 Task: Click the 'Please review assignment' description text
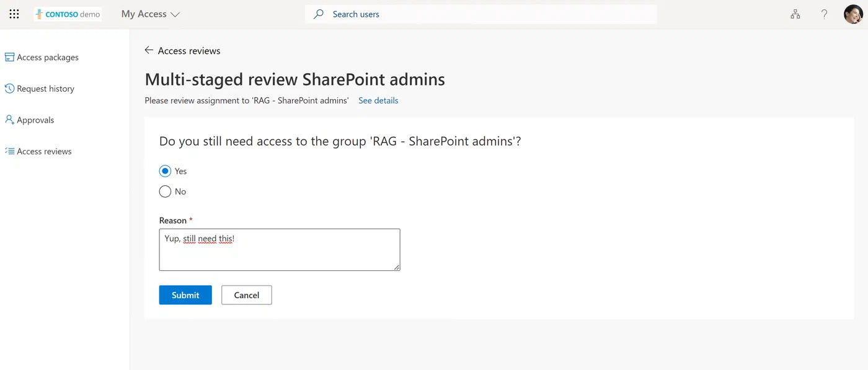pos(247,100)
